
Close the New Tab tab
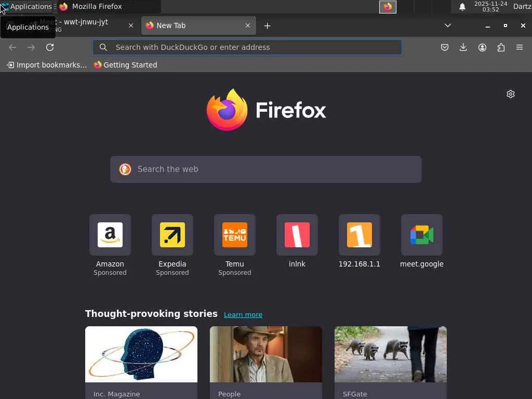(x=248, y=25)
